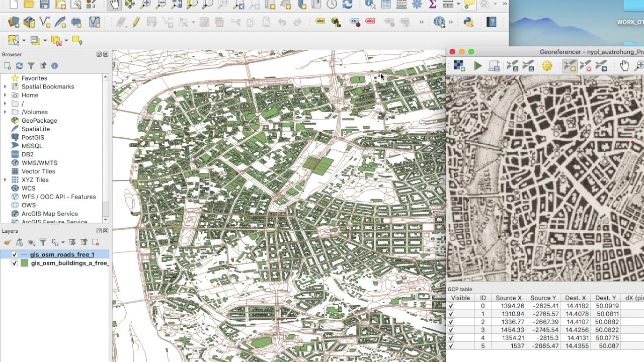Click the ID column header in GCP table
The width and height of the screenshot is (644, 362).
click(x=483, y=298)
